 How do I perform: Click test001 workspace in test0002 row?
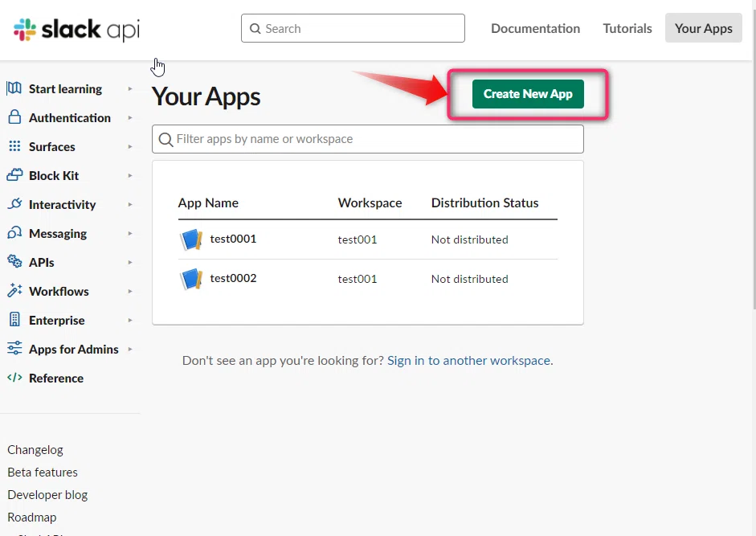click(358, 280)
